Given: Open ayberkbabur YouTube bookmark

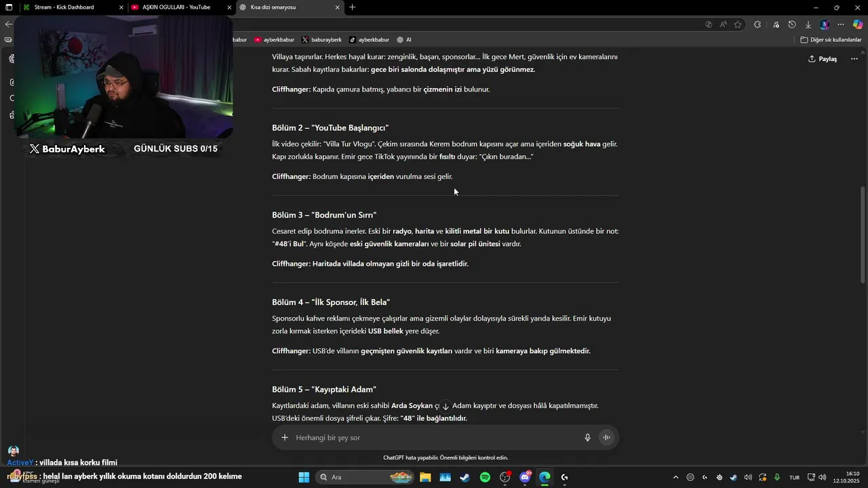Looking at the screenshot, I should [274, 40].
